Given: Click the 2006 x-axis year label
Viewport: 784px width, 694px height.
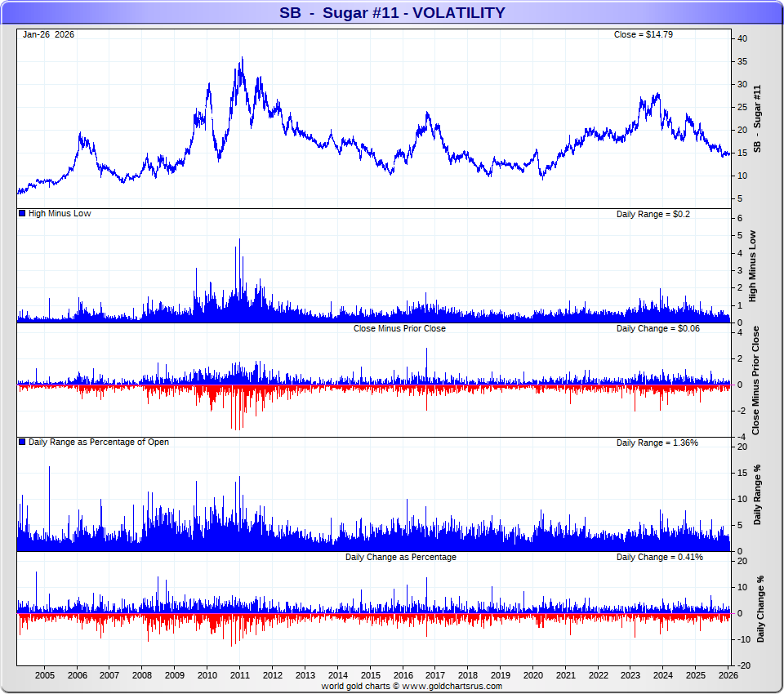Looking at the screenshot, I should point(77,675).
